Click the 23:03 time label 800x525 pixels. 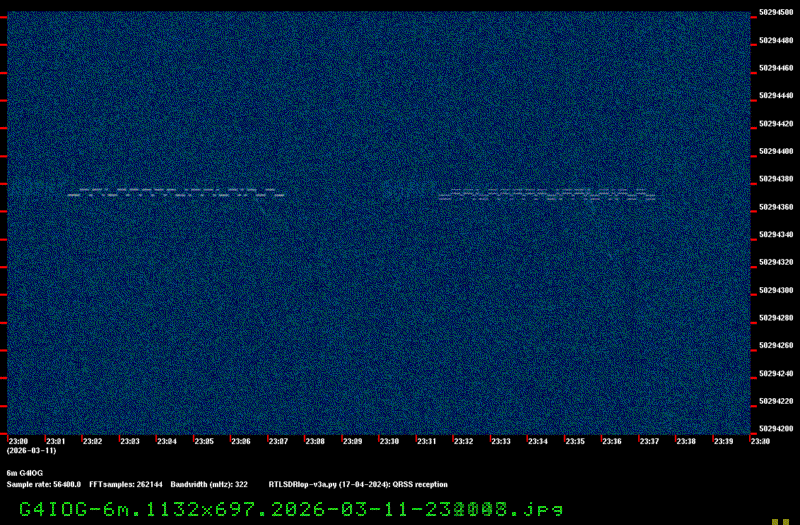click(x=130, y=441)
